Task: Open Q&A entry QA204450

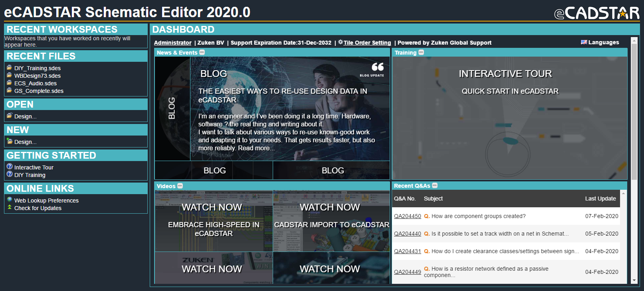Action: [x=408, y=216]
